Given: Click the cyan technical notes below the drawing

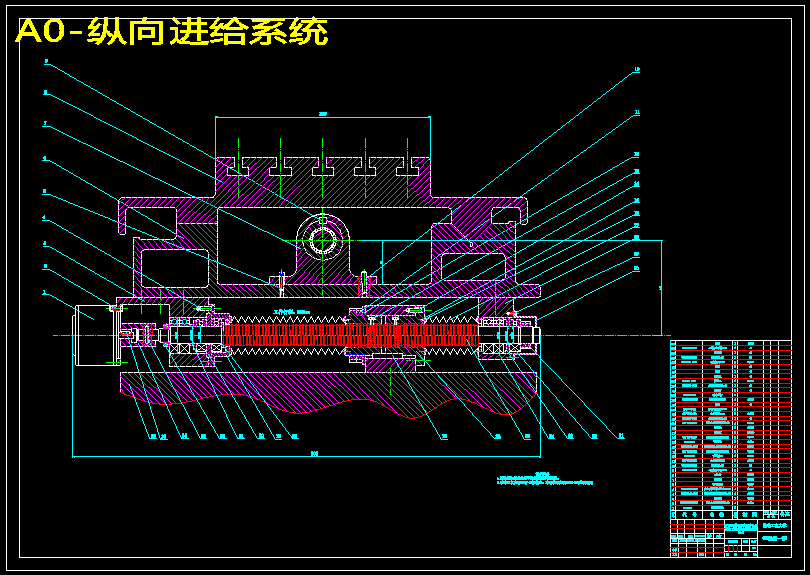Looking at the screenshot, I should tap(544, 479).
